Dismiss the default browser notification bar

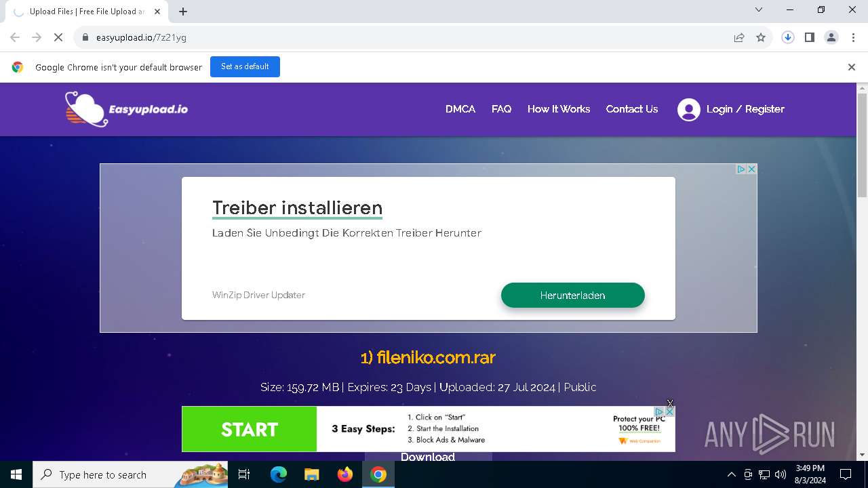pos(852,67)
